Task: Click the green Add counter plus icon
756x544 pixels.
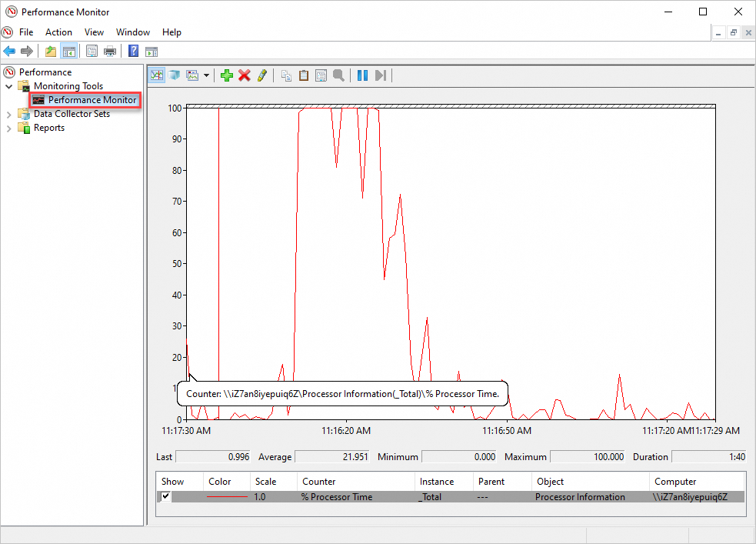Action: pos(226,75)
